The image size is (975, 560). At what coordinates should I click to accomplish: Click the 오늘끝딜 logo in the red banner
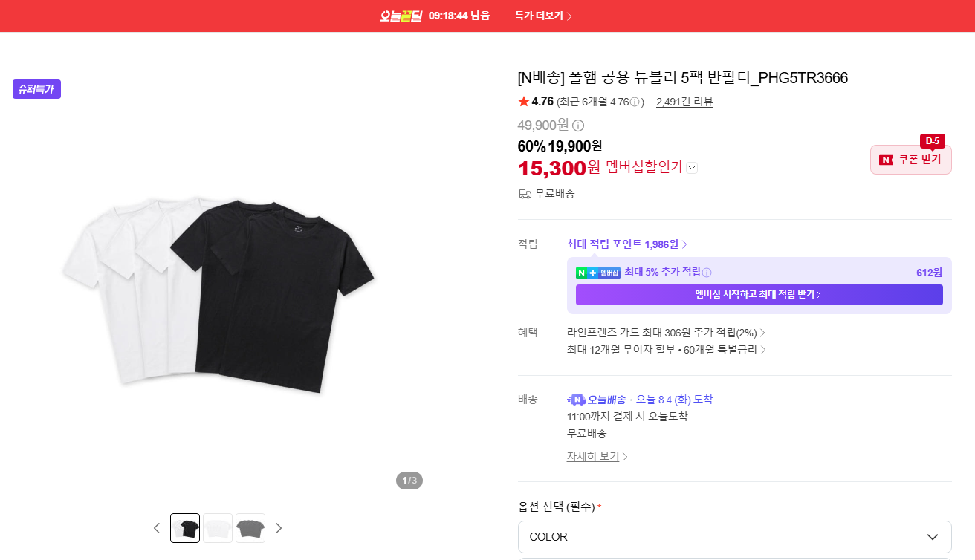401,16
